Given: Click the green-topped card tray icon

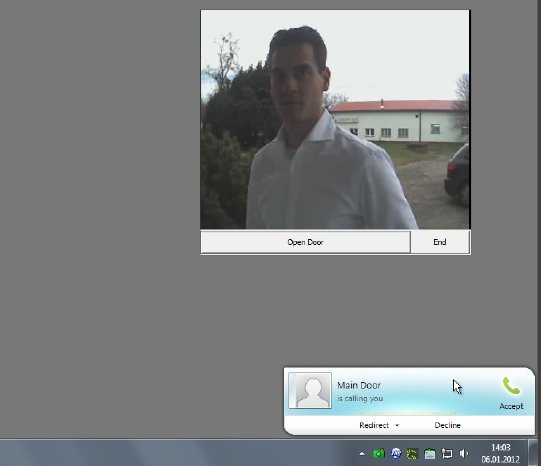Looking at the screenshot, I should 430,454.
